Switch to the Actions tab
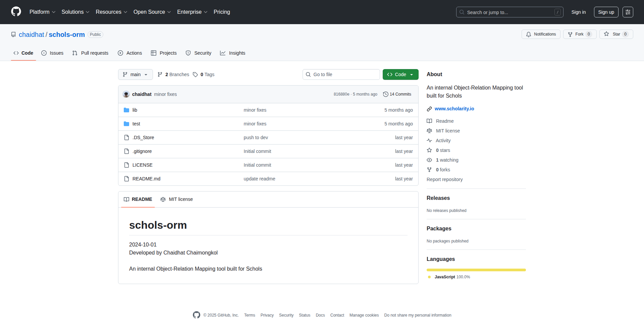 coord(130,53)
